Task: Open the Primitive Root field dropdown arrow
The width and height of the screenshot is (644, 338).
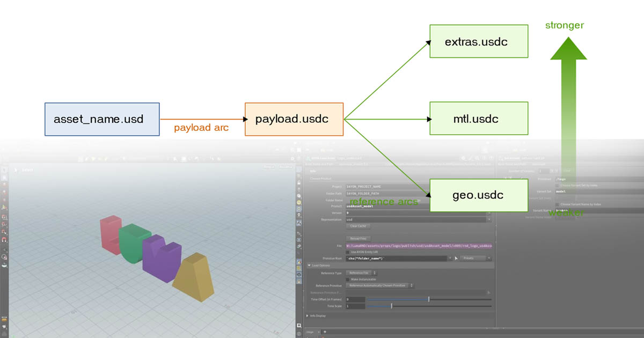Action: [449, 258]
